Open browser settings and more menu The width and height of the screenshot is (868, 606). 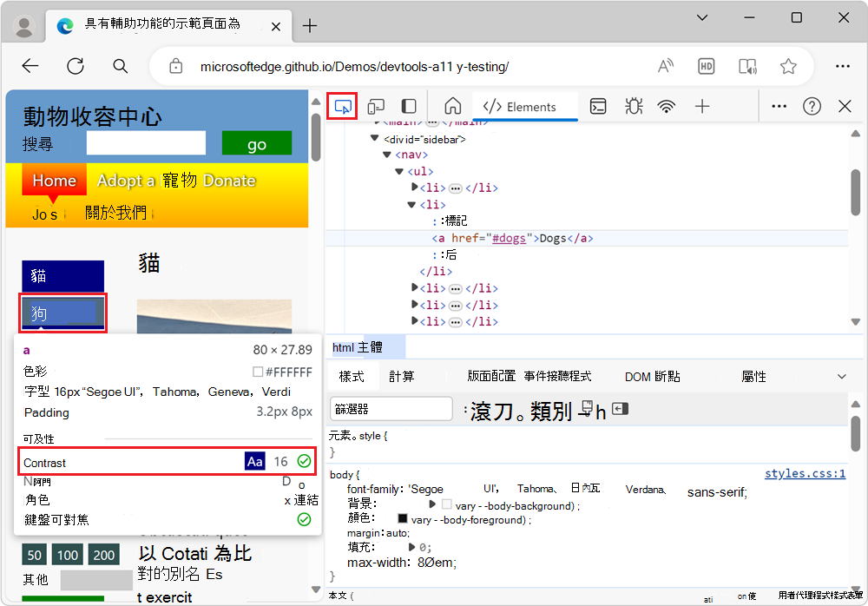click(x=843, y=67)
